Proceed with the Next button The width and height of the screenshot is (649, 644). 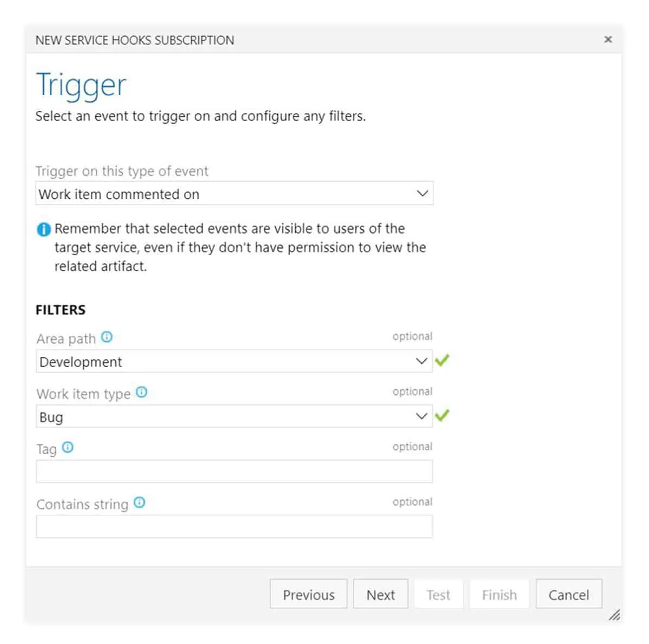pyautogui.click(x=381, y=594)
